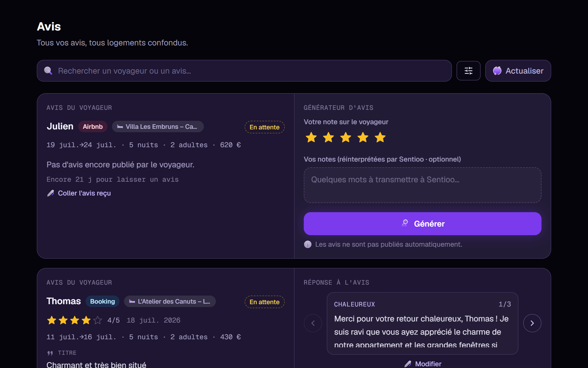Viewport: 588px width, 368px height.
Task: Set traveler rating to five stars
Action: coord(380,137)
